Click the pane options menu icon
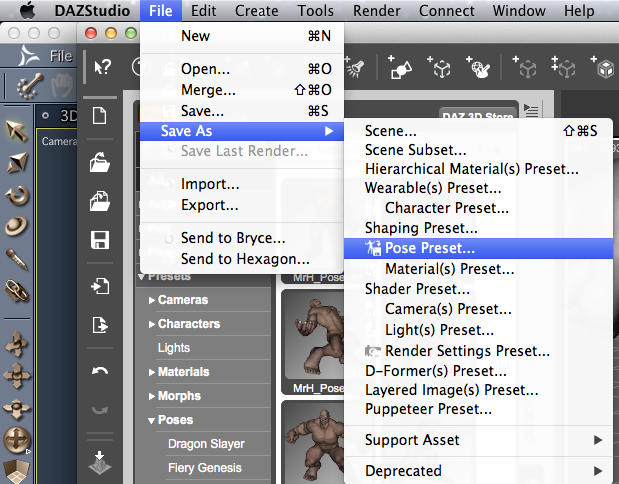Image resolution: width=619 pixels, height=484 pixels. (x=531, y=112)
